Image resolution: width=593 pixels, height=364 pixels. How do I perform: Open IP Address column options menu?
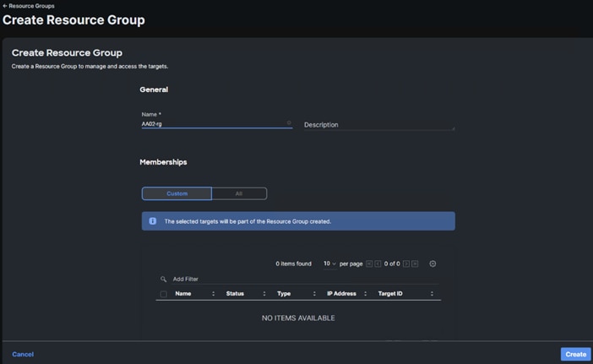pos(365,294)
